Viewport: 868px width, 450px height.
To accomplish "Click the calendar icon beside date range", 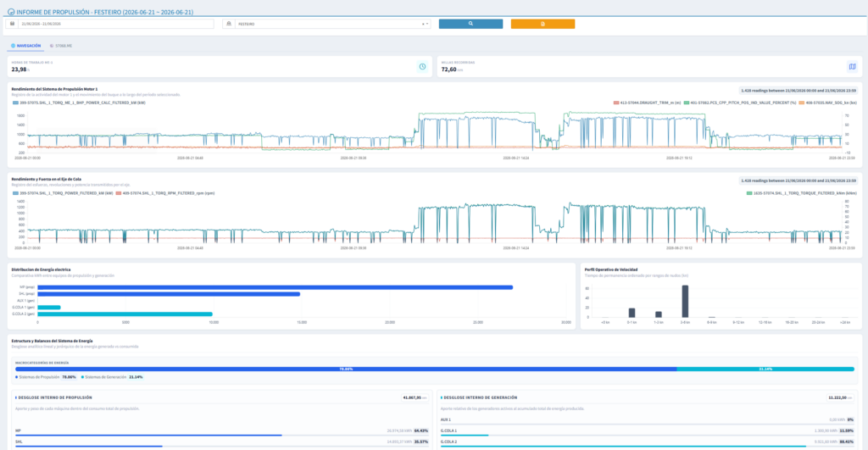I will (x=12, y=24).
